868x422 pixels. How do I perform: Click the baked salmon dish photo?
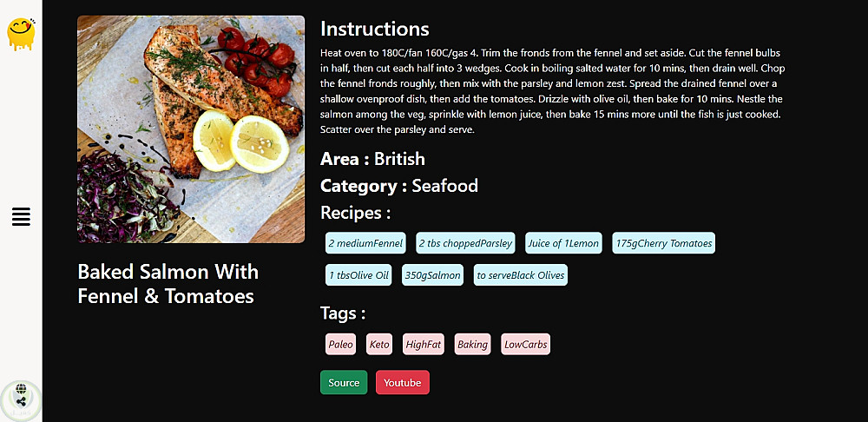click(191, 129)
